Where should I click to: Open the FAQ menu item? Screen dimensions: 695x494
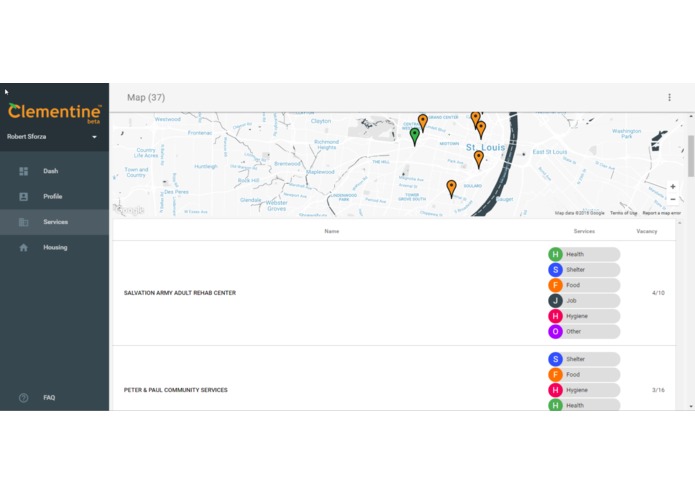(x=55, y=397)
